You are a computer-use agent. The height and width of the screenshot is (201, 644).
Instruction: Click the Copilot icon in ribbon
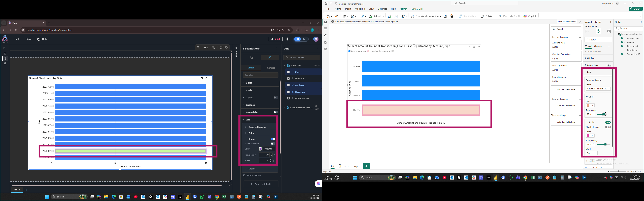coord(525,16)
